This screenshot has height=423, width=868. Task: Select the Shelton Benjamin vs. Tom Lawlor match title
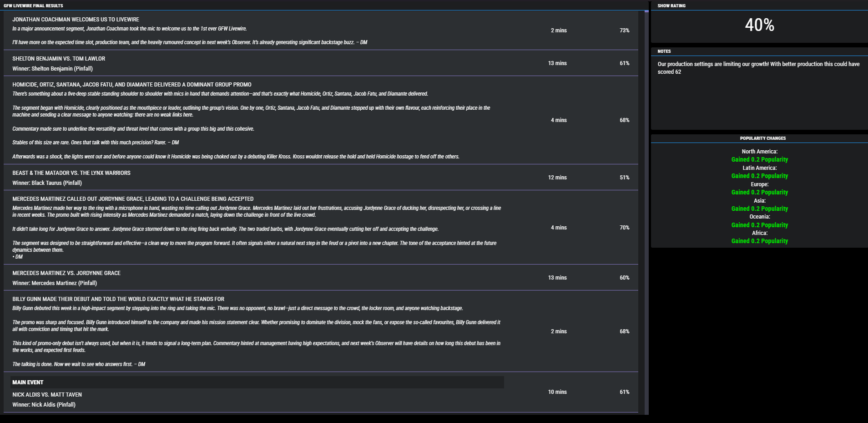(59, 59)
